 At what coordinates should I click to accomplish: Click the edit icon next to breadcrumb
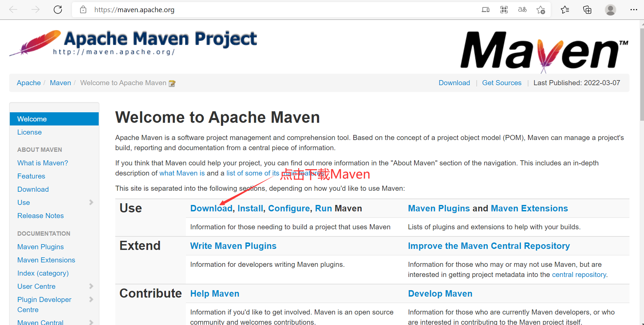click(172, 83)
